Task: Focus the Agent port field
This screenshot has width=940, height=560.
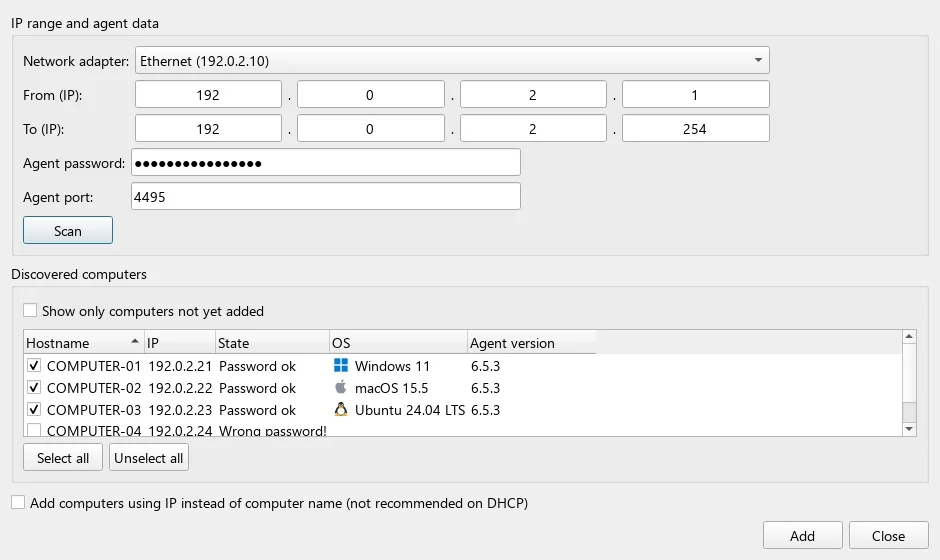Action: (326, 197)
